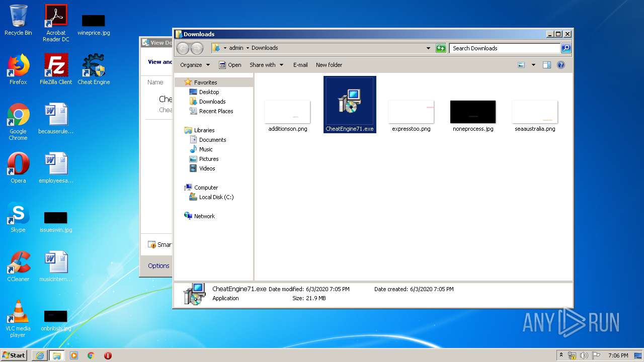Image resolution: width=644 pixels, height=362 pixels.
Task: Select issueswin.jpg on the desktop
Action: pos(56,221)
